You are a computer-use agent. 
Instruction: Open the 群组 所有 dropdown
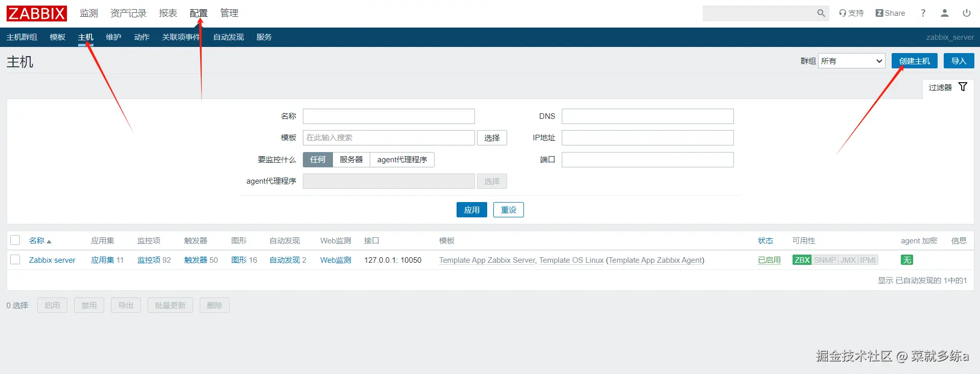[851, 61]
